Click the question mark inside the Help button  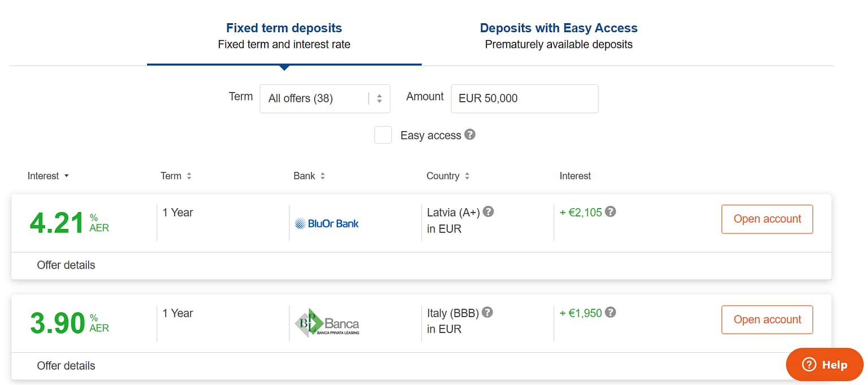pyautogui.click(x=808, y=365)
